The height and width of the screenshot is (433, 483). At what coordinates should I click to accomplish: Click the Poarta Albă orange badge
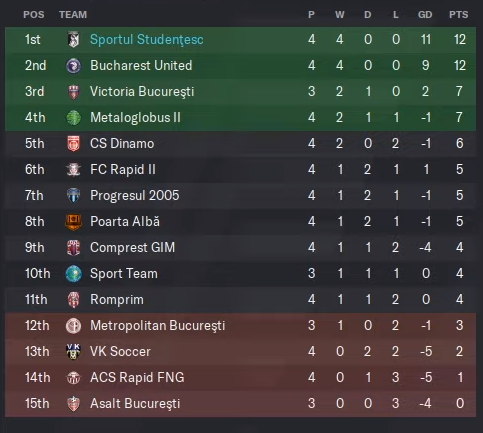click(x=73, y=222)
